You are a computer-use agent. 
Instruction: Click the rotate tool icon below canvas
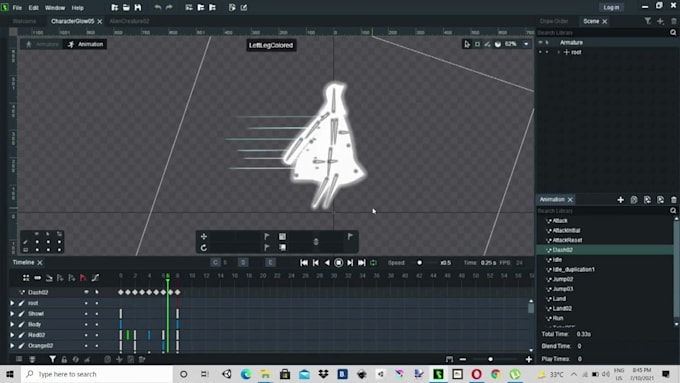(203, 248)
